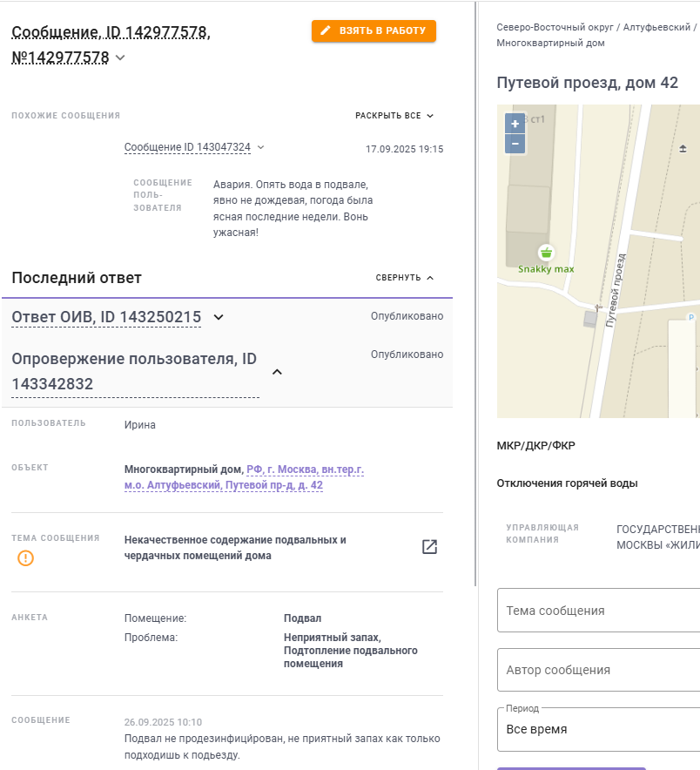Click Раскрыть все similar messages

point(394,116)
